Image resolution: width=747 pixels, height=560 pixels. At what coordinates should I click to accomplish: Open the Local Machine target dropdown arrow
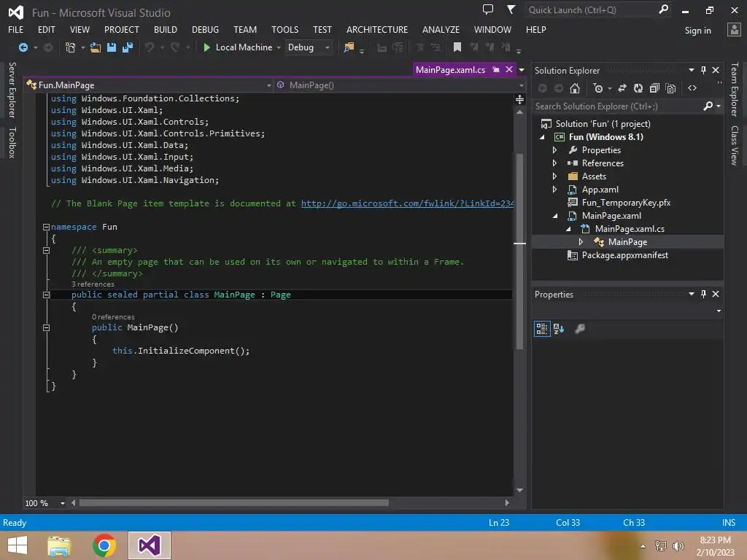(279, 47)
